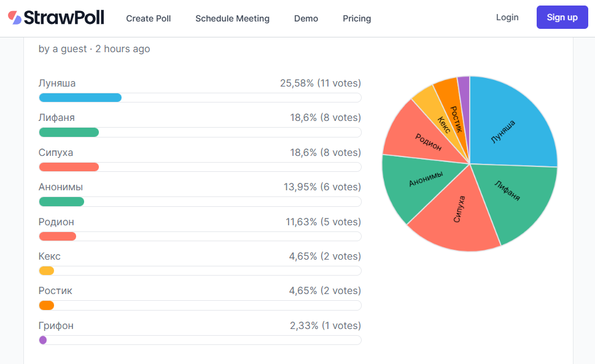The image size is (595, 364).
Task: Open the Create Poll menu item
Action: [149, 18]
